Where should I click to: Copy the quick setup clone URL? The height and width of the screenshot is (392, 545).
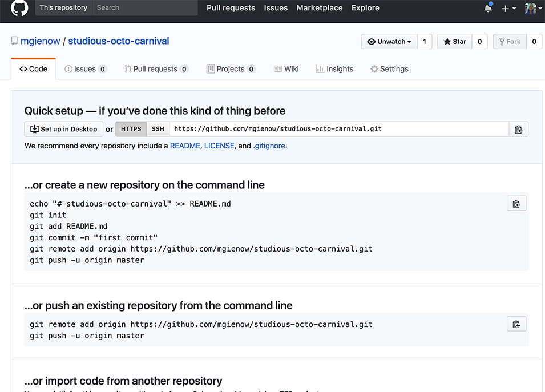click(x=518, y=130)
